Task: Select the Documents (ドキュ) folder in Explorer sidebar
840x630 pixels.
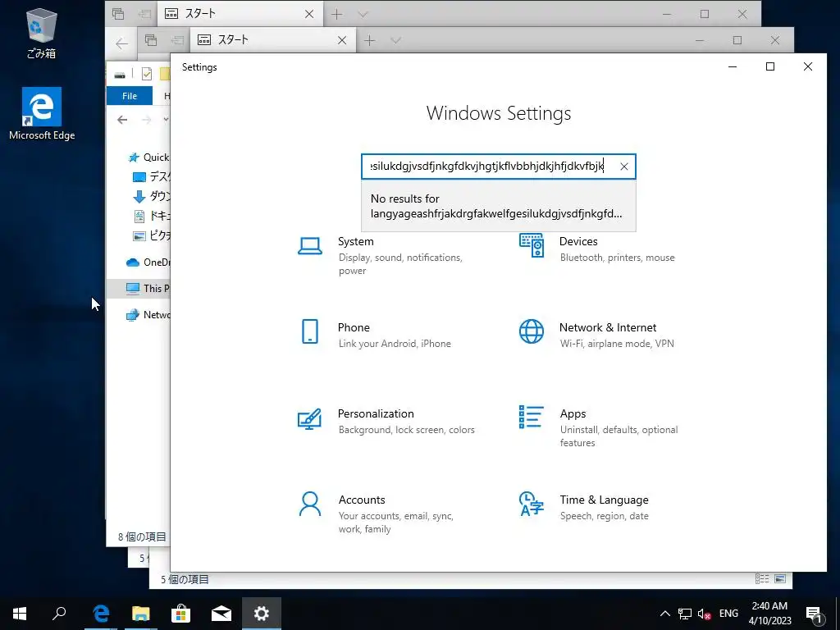Action: pyautogui.click(x=151, y=216)
